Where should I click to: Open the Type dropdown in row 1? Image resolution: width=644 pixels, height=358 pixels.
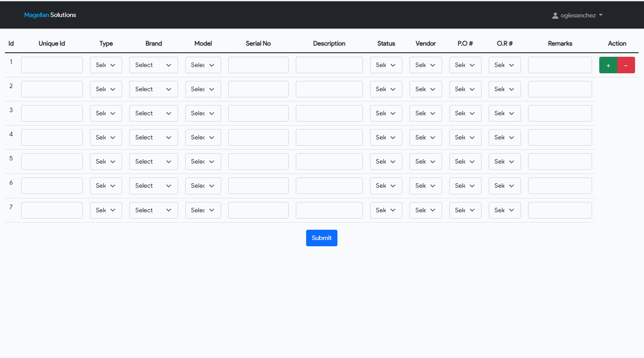point(106,65)
